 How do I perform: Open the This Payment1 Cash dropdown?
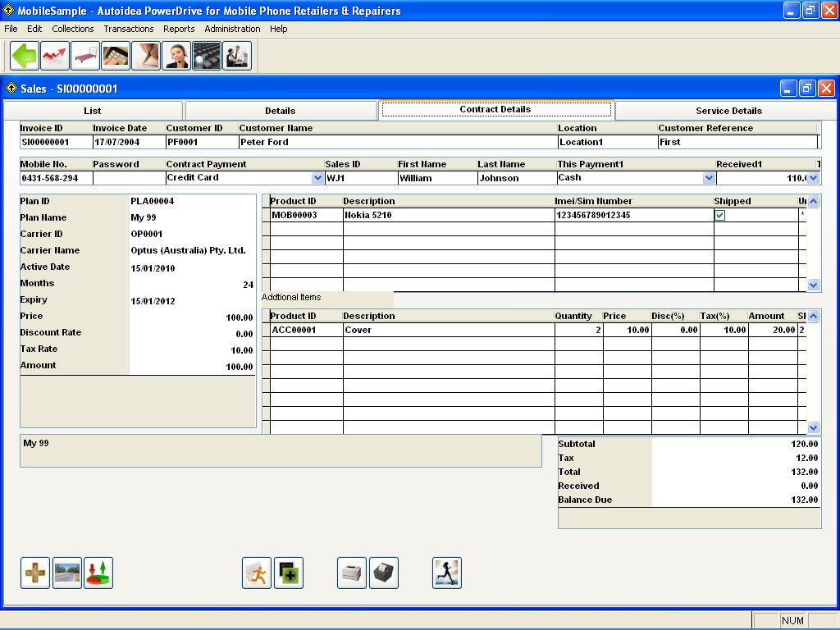(709, 178)
